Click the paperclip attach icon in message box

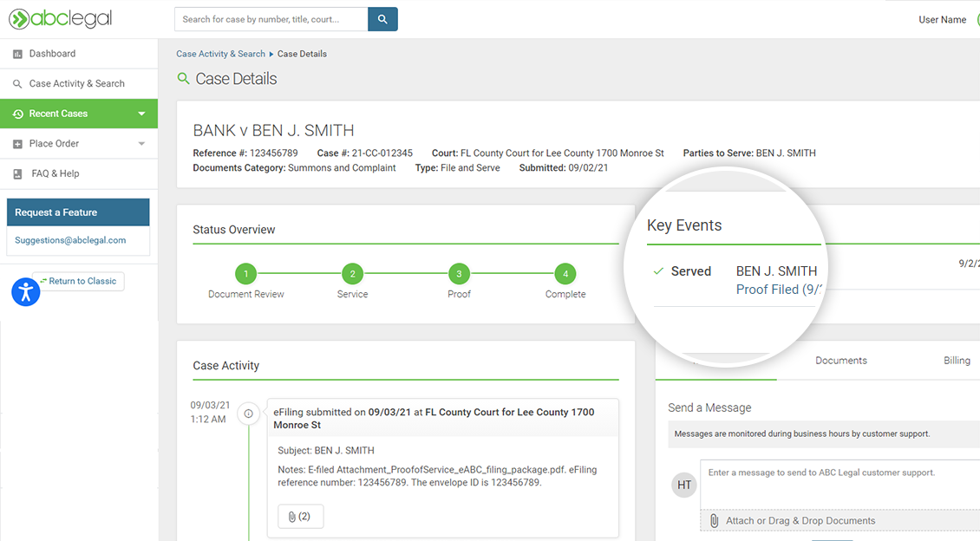[714, 520]
